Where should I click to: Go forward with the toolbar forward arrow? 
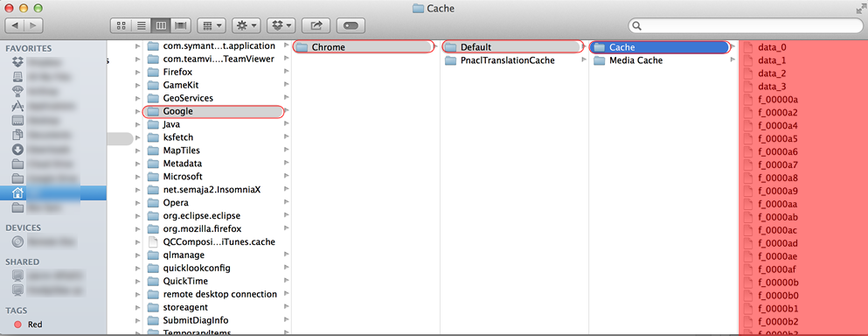33,25
